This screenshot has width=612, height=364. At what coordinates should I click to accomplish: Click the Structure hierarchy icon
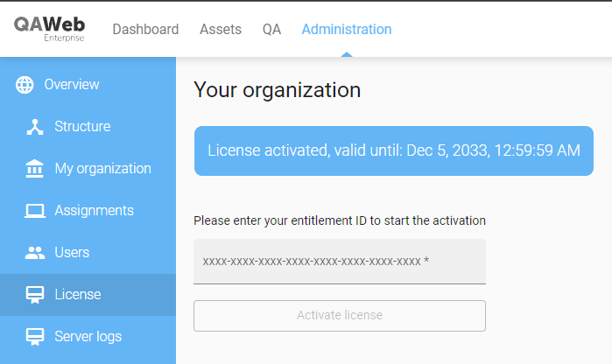[35, 127]
